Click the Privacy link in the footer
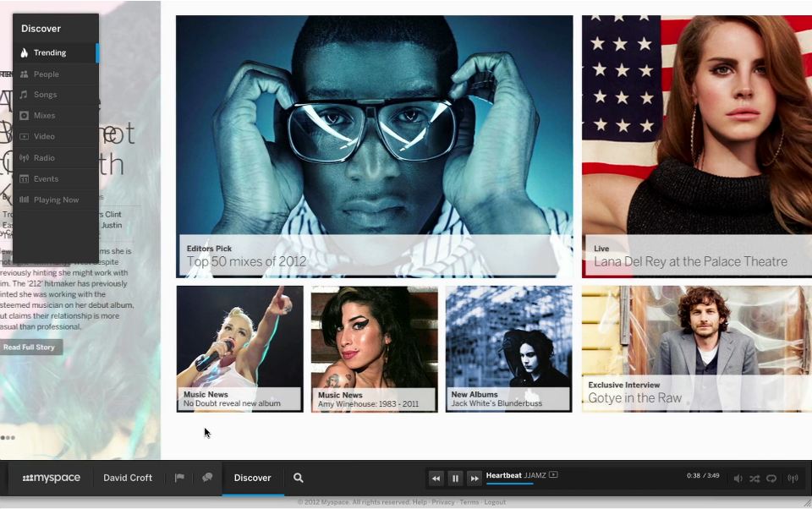 [443, 502]
